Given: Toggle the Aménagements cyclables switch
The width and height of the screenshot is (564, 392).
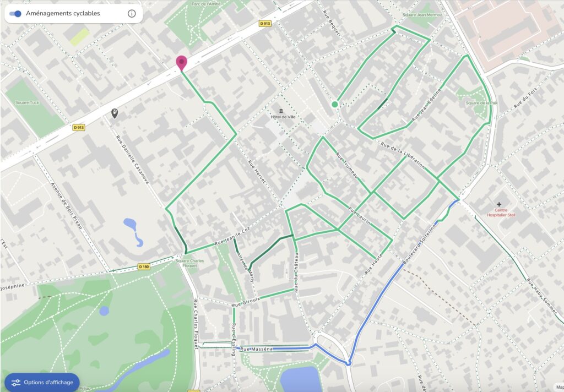Looking at the screenshot, I should [x=15, y=14].
